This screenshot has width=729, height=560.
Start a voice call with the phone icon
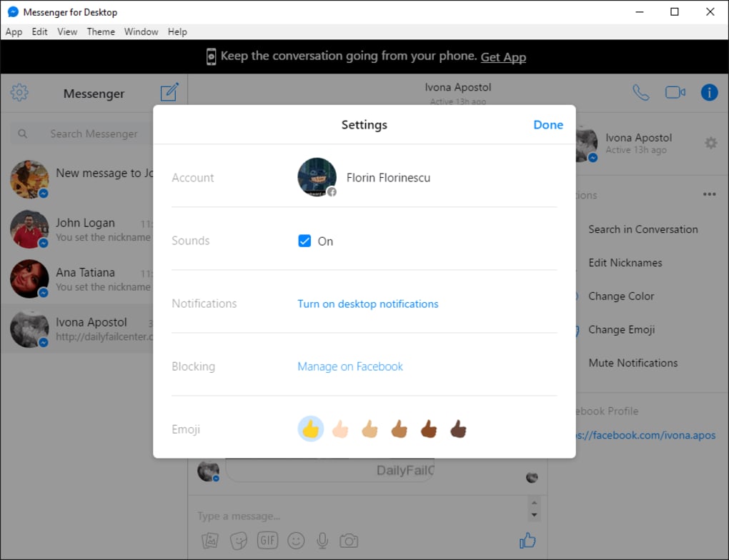640,92
